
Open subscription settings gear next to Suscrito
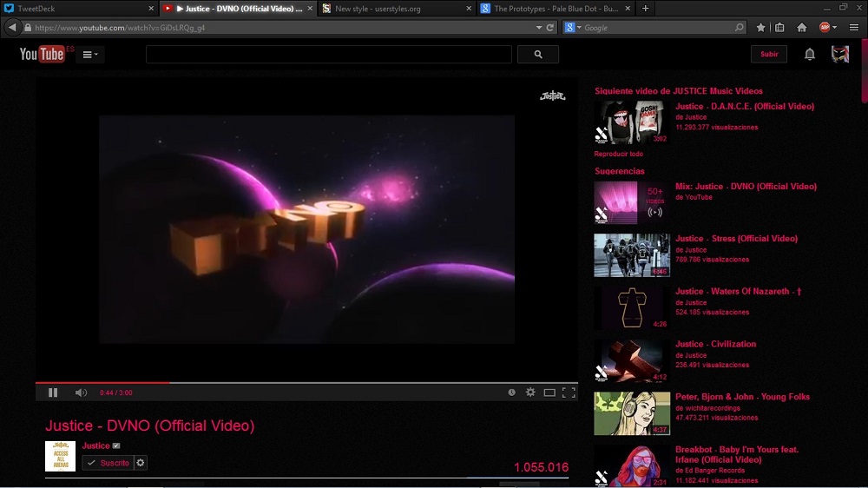(141, 463)
